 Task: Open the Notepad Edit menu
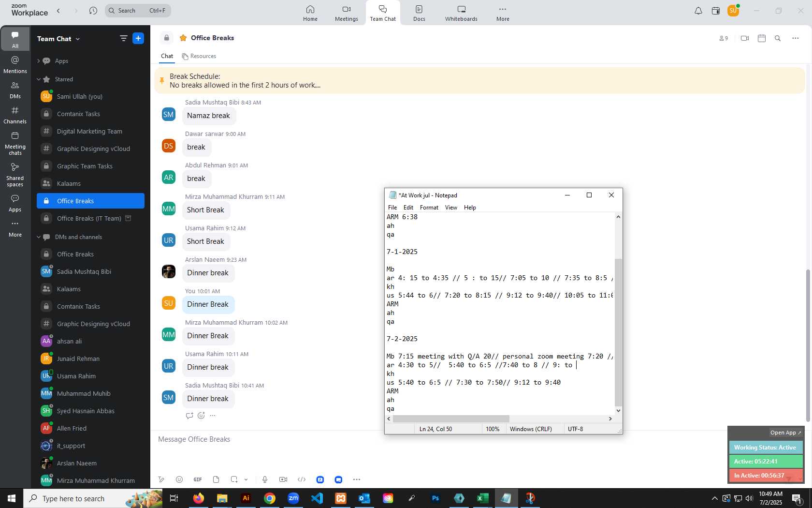[x=408, y=208]
